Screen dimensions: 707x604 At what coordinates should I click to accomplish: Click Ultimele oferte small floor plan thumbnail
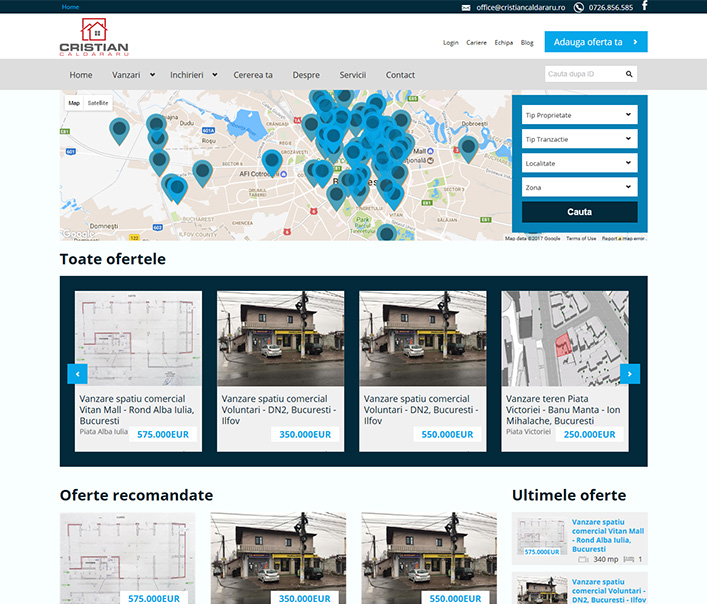542,536
